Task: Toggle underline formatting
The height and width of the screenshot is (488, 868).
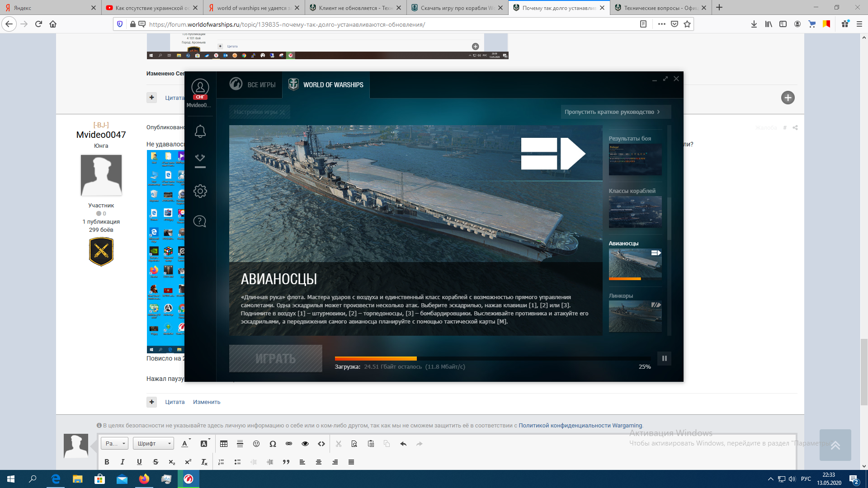Action: coord(139,462)
